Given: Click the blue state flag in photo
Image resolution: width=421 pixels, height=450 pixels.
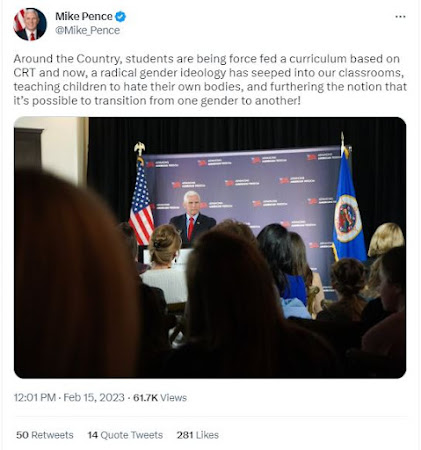Looking at the screenshot, I should click(348, 207).
